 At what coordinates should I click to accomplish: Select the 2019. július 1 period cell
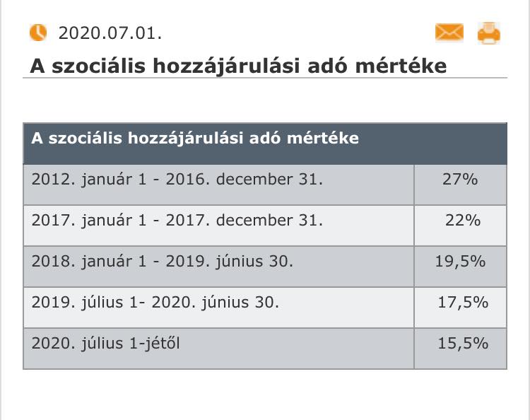click(218, 308)
